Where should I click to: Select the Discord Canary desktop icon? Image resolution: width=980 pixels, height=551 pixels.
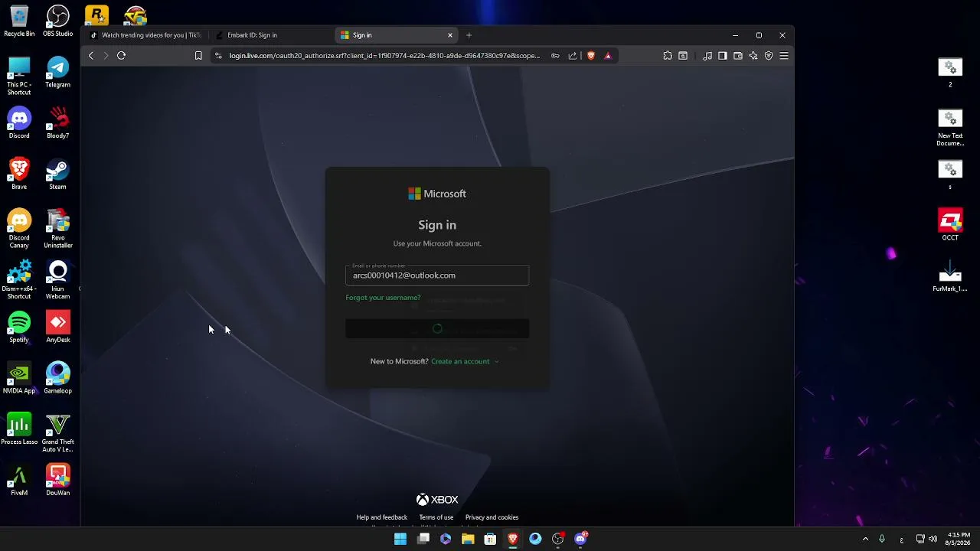click(19, 229)
